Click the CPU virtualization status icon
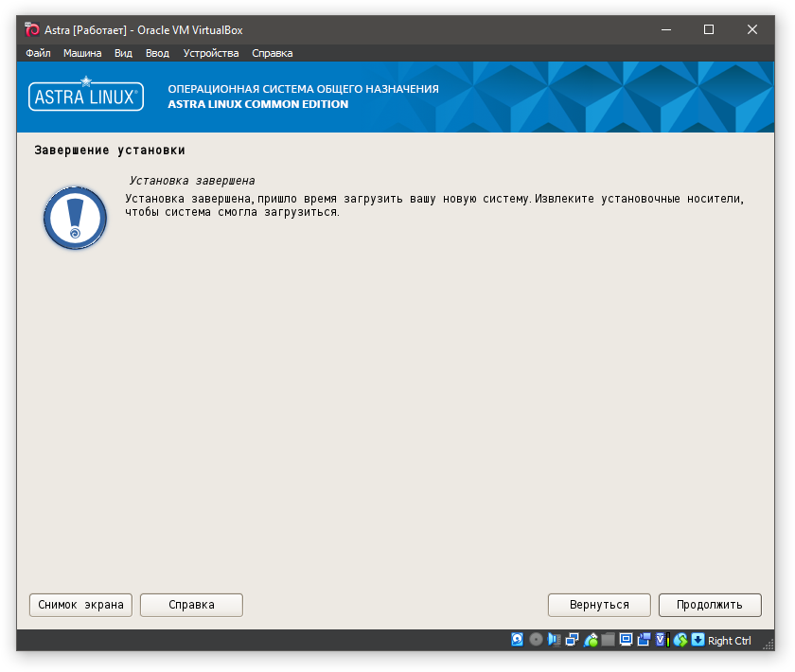Image resolution: width=795 pixels, height=672 pixels. tap(662, 640)
